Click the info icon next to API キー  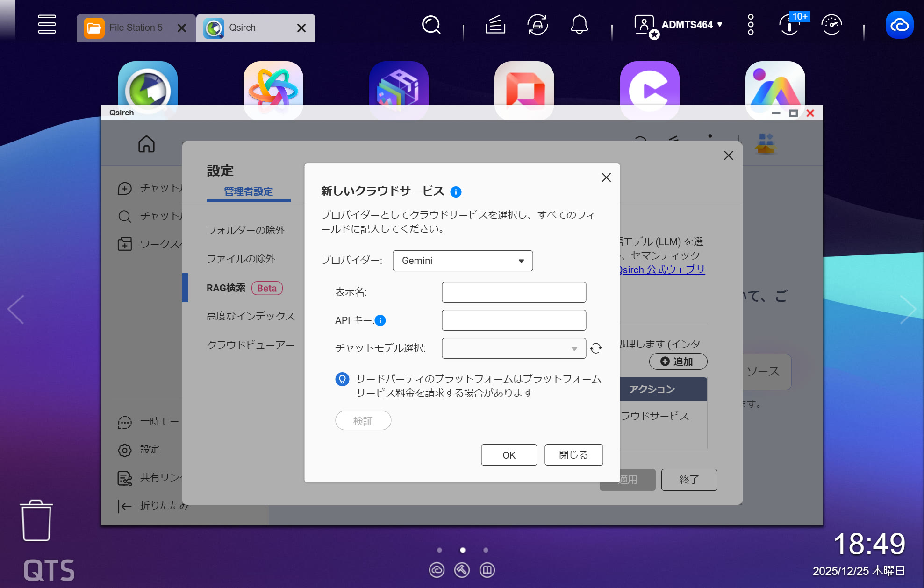coord(380,320)
